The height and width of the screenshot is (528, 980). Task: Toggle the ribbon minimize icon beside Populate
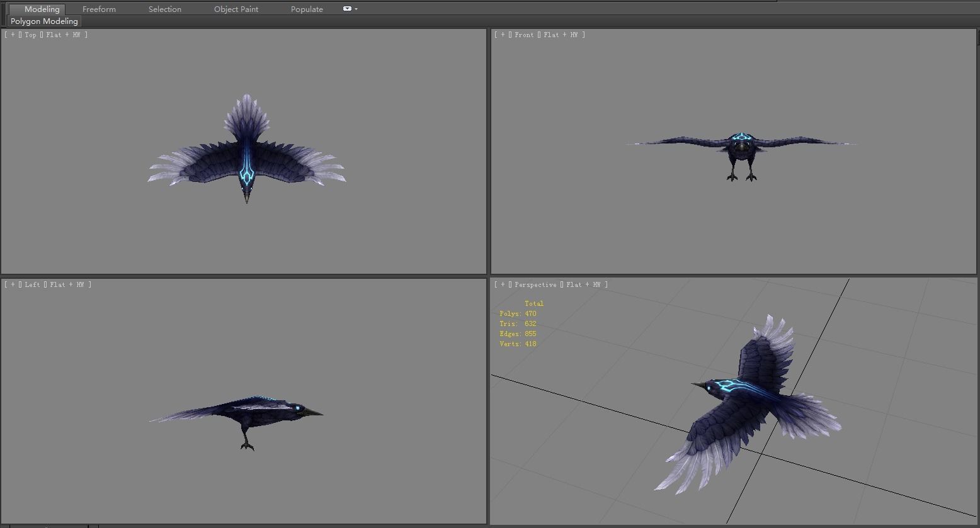click(347, 9)
